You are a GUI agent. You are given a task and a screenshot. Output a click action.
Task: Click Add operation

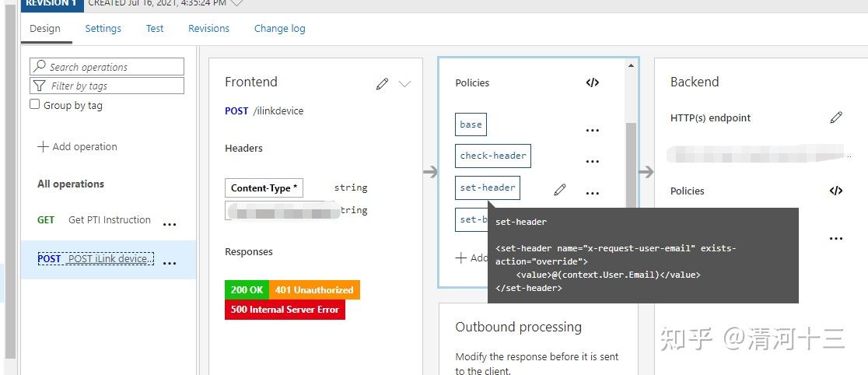click(x=78, y=146)
